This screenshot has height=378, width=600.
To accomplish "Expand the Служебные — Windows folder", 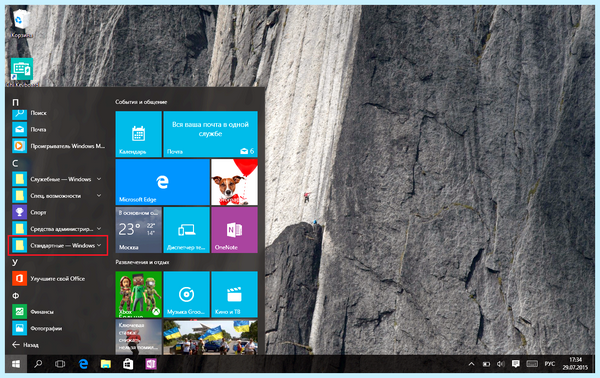I will pos(57,179).
